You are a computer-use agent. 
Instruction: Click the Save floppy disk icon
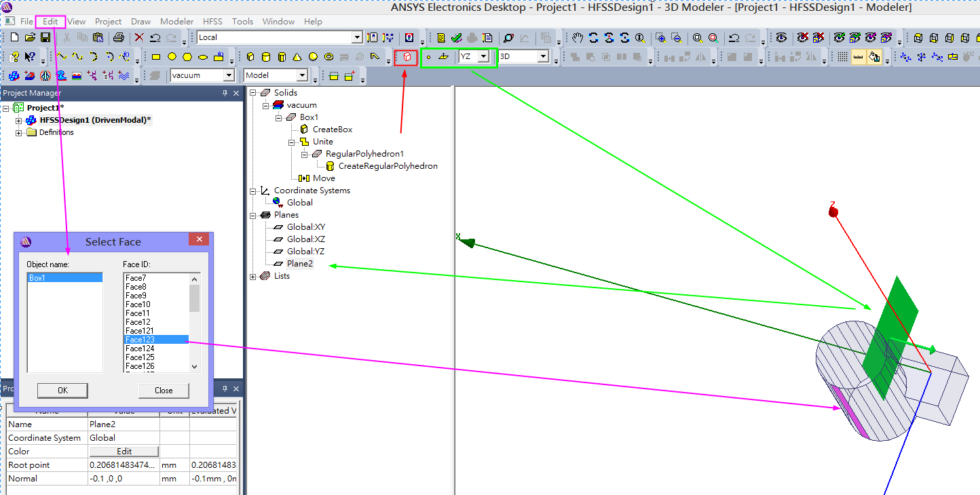[x=45, y=38]
